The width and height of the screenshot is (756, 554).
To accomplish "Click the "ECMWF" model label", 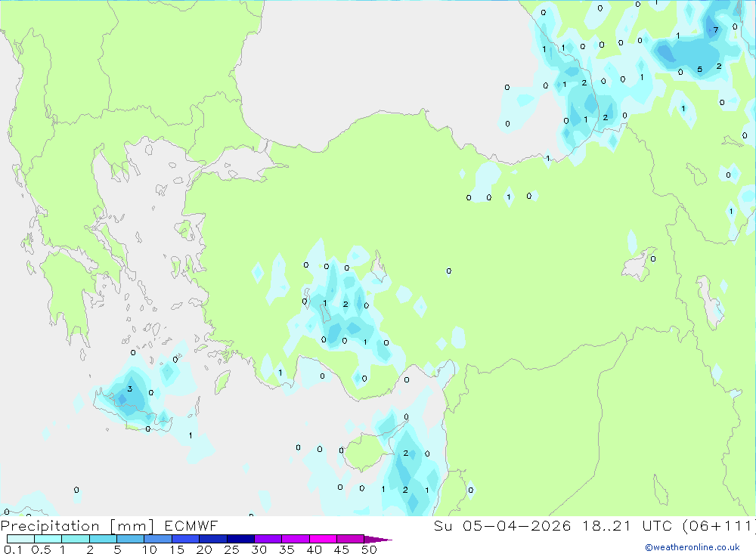I will [191, 525].
